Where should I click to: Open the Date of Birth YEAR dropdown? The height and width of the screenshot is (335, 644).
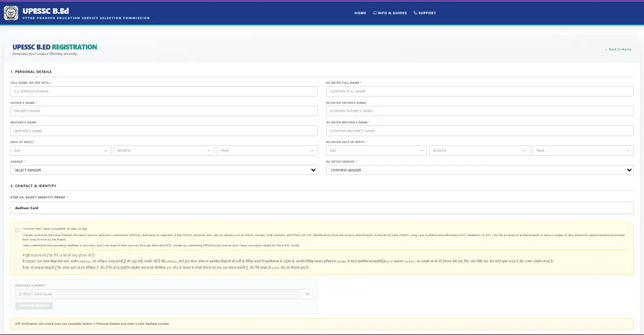tap(267, 150)
